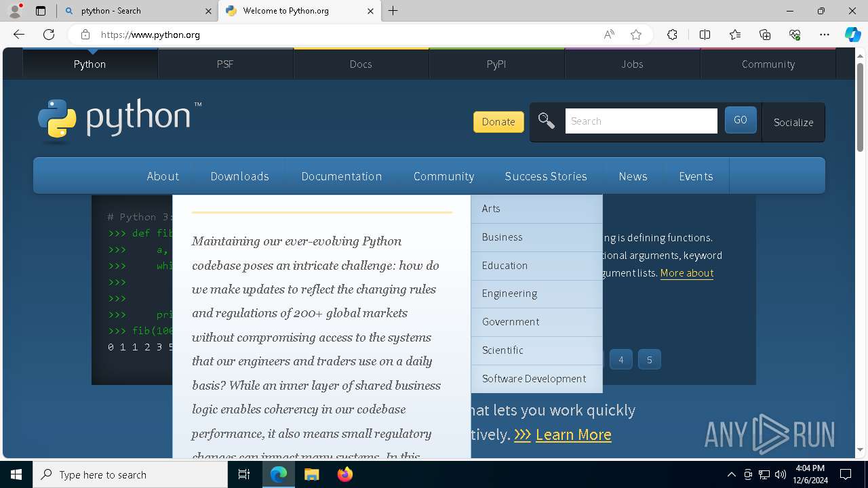The image size is (868, 488).
Task: Choose Education in Success Stories submenu
Action: [536, 266]
